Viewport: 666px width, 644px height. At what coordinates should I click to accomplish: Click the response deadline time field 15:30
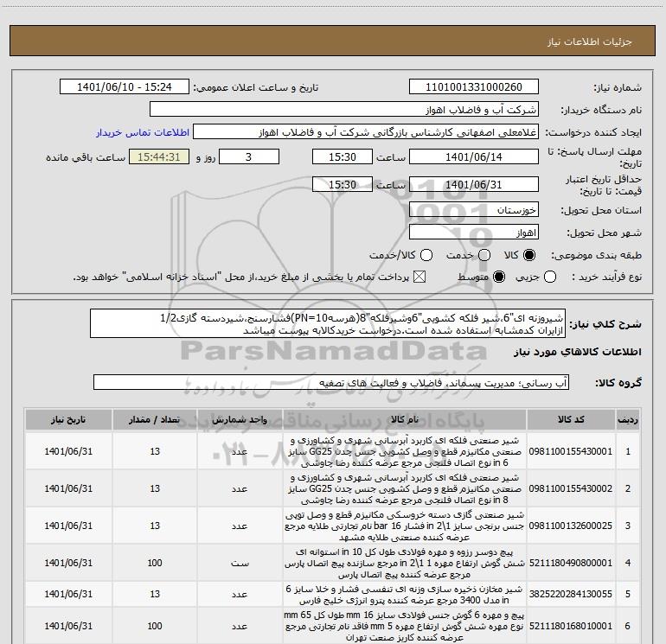[343, 156]
